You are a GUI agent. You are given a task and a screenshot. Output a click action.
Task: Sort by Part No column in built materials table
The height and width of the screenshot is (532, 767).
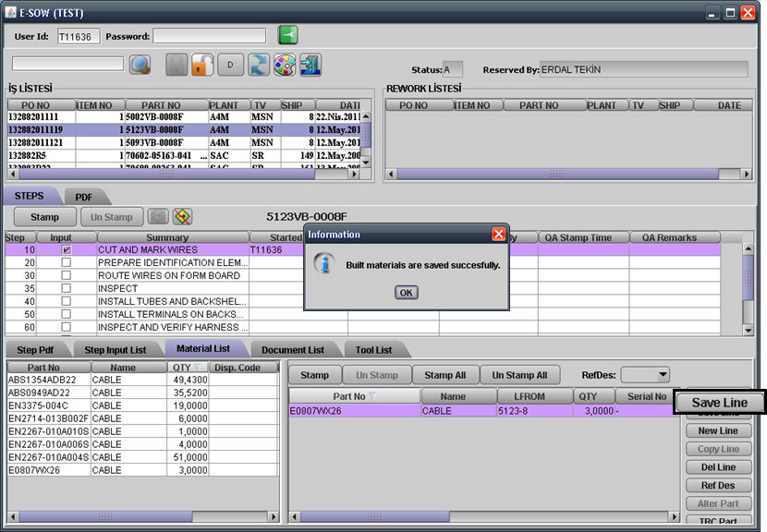click(355, 396)
